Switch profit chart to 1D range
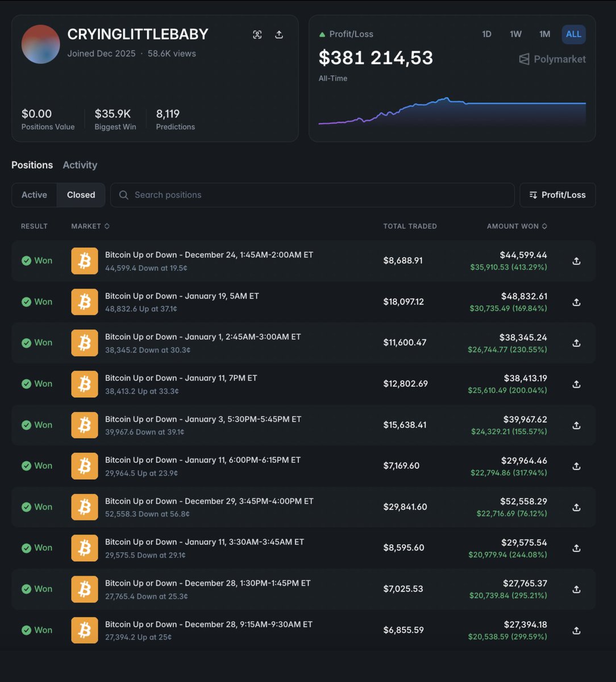This screenshot has height=682, width=616. pos(486,34)
